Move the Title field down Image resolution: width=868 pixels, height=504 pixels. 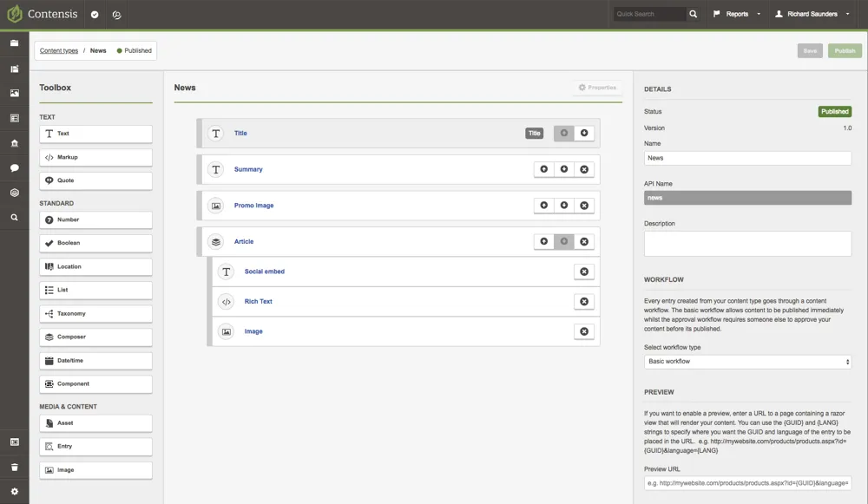pyautogui.click(x=584, y=133)
